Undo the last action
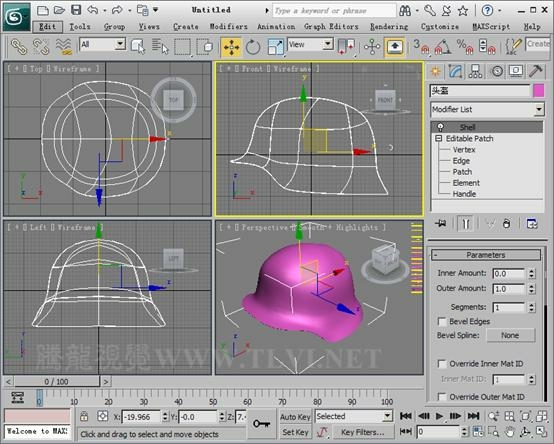The image size is (554, 444). coord(93,10)
